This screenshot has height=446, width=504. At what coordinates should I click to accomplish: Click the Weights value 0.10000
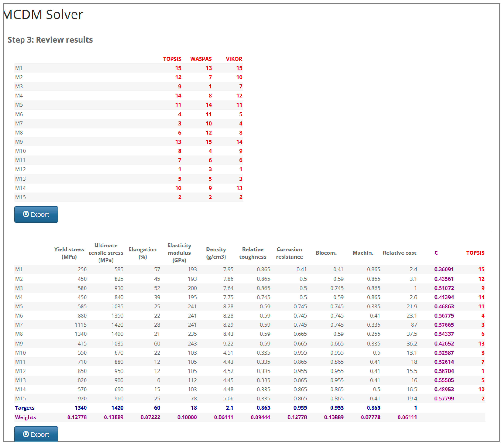187,417
